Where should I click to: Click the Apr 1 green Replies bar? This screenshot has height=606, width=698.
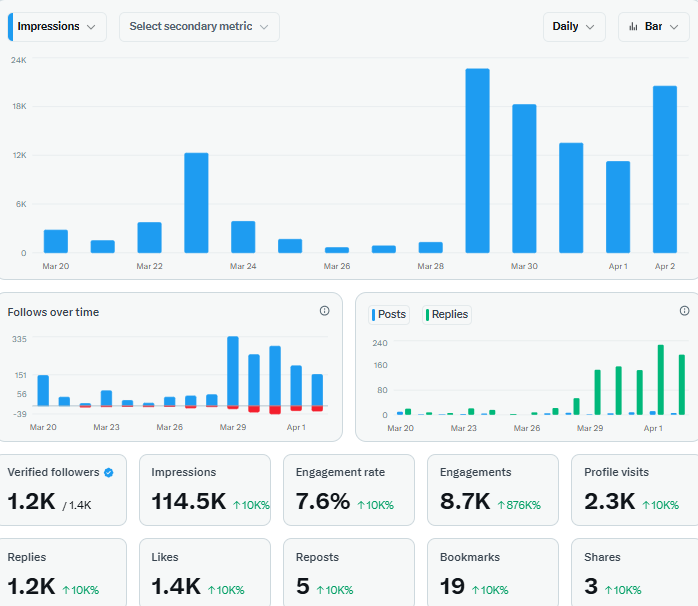[661, 380]
